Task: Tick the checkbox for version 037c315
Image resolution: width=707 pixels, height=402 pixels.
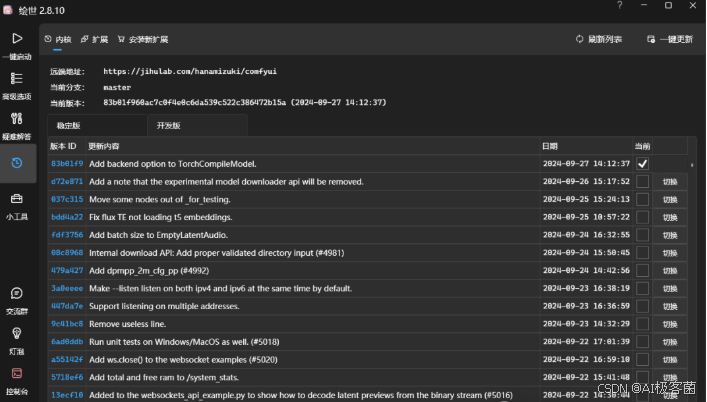Action: click(643, 199)
